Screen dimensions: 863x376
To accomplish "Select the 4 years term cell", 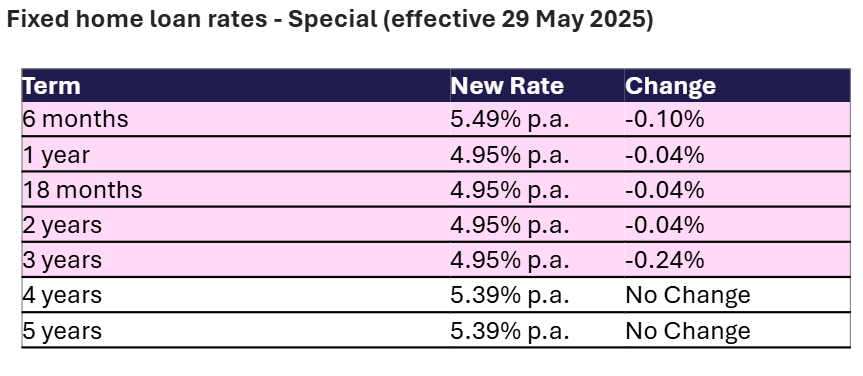I will point(236,296).
